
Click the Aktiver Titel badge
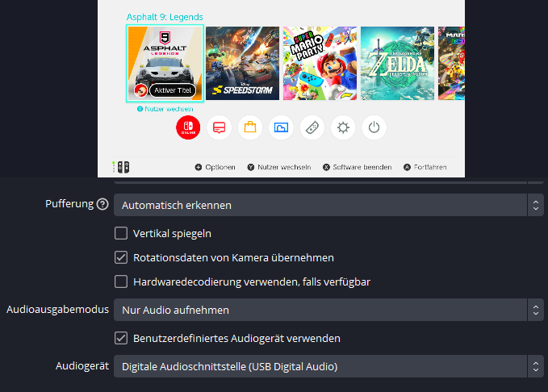point(173,90)
